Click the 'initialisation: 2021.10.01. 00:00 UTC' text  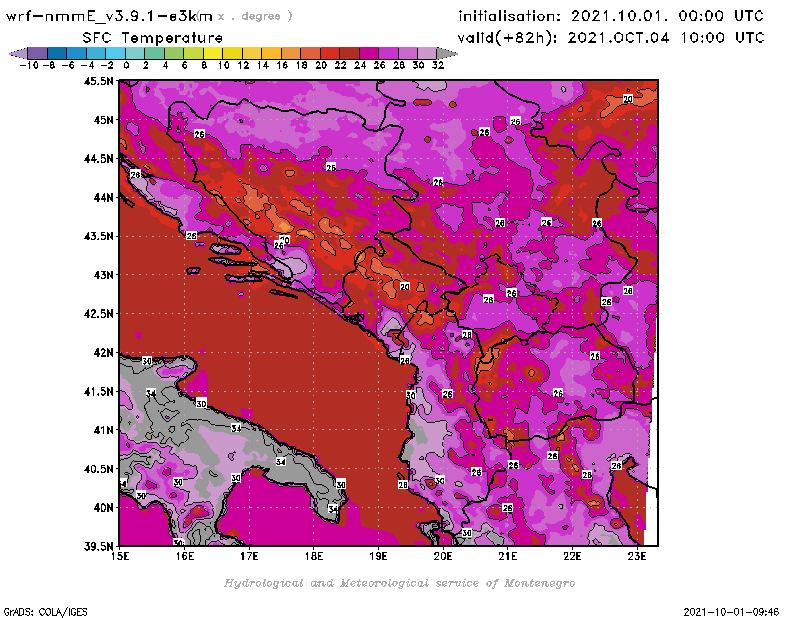[x=611, y=16]
